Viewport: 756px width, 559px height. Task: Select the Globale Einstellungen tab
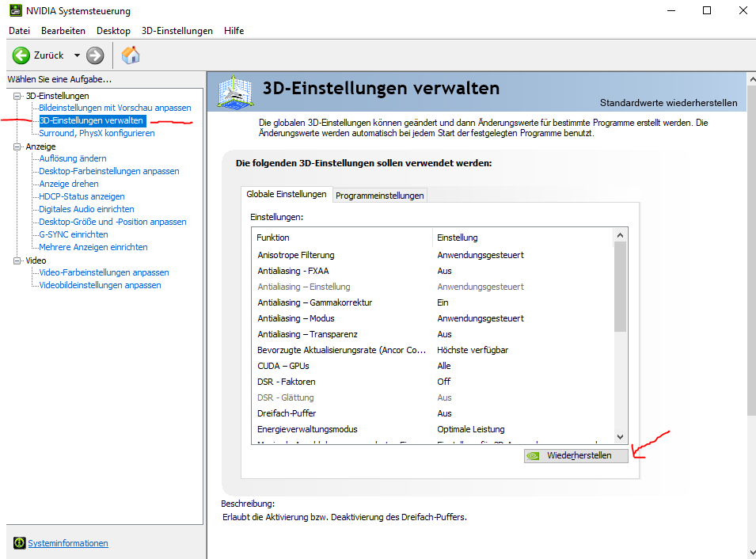point(287,194)
